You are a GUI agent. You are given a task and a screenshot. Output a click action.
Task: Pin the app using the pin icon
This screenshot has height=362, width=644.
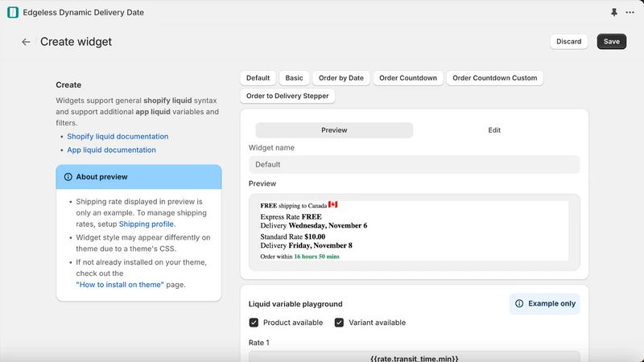click(x=614, y=12)
